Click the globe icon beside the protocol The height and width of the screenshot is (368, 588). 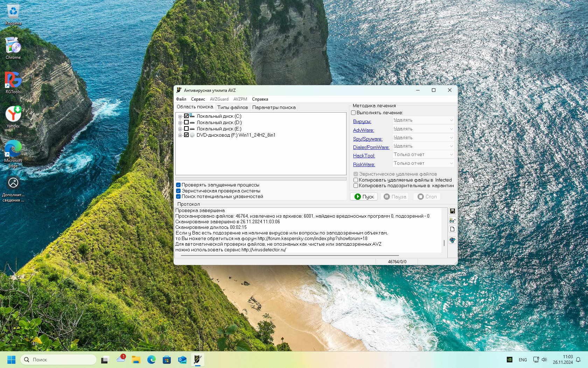(452, 240)
